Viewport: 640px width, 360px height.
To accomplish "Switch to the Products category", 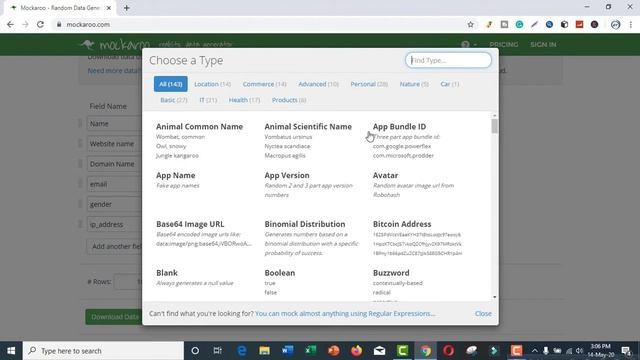I will (x=289, y=100).
